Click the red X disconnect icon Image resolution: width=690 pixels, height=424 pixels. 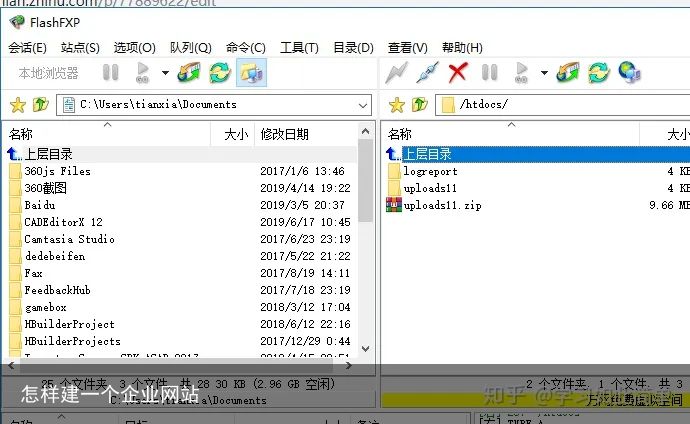tap(458, 73)
